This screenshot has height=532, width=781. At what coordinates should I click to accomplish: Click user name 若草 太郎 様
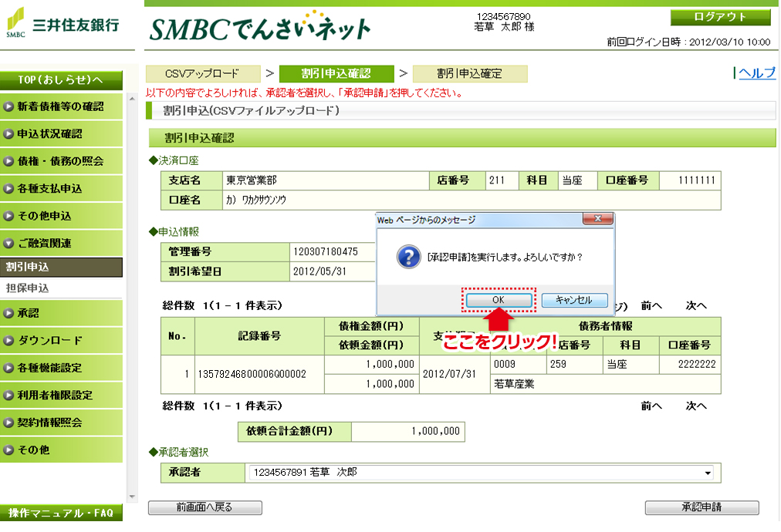(x=504, y=27)
